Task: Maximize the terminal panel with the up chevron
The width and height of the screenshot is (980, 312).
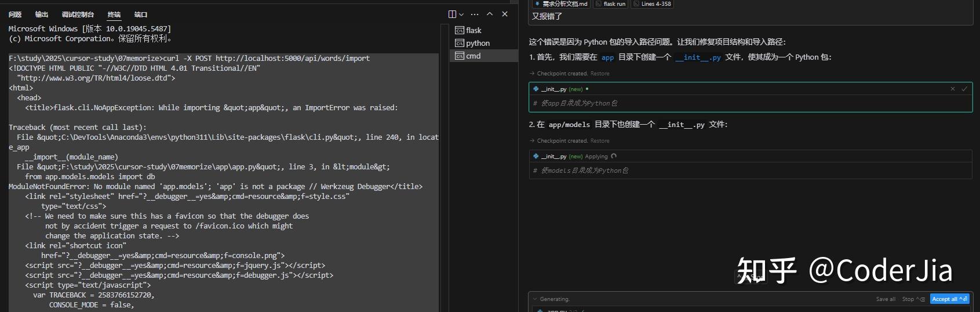Action: pos(490,14)
